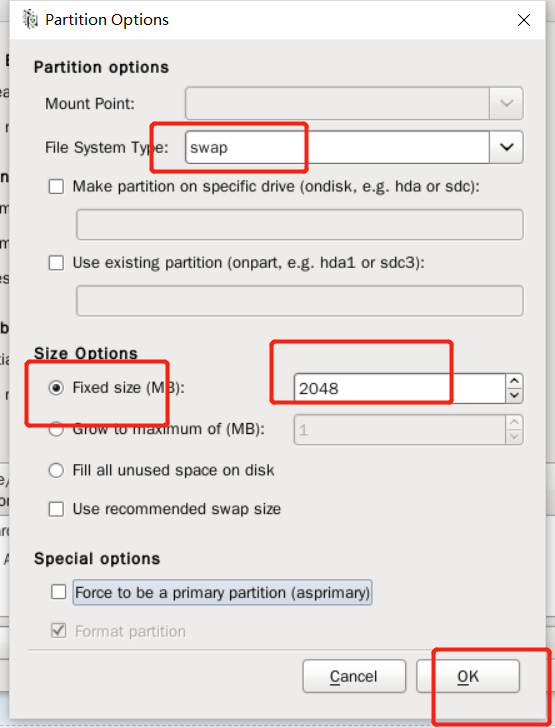Decrease the Grow to maximum value with down arrow

tap(514, 437)
